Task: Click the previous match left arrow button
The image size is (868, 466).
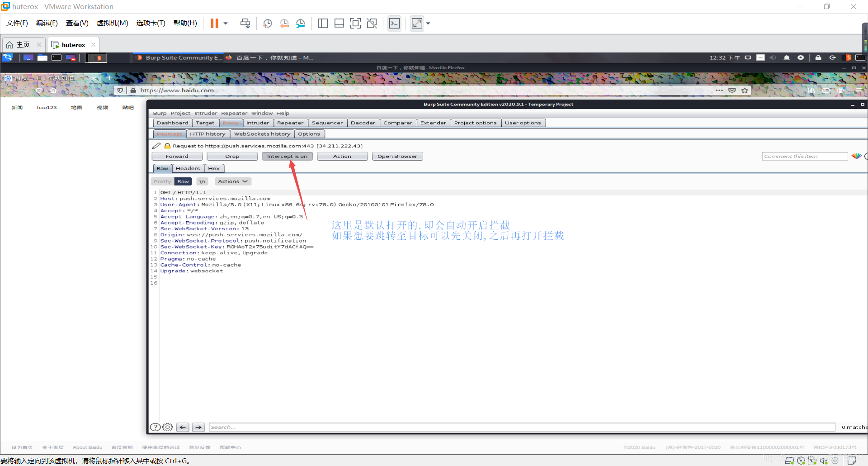Action: tap(183, 427)
